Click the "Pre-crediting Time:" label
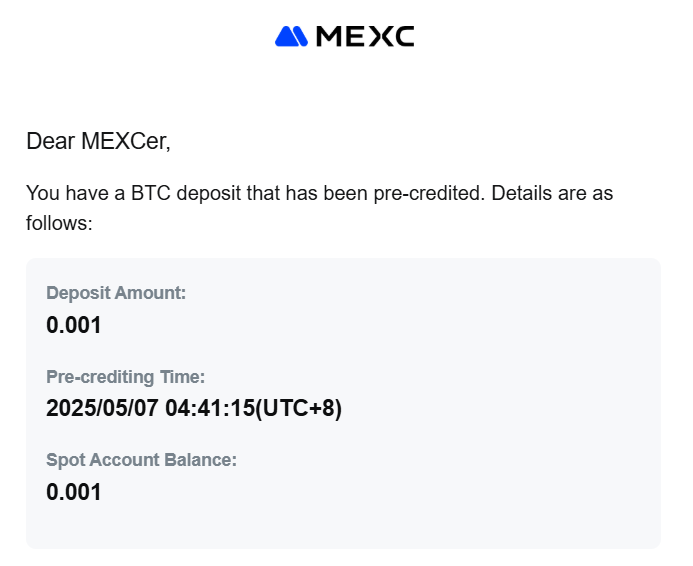The width and height of the screenshot is (693, 566). click(x=126, y=377)
